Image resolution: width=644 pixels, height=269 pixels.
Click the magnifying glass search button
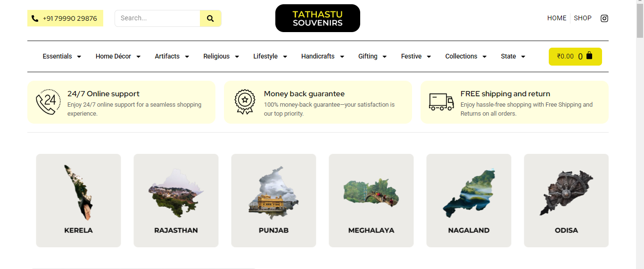tap(210, 18)
